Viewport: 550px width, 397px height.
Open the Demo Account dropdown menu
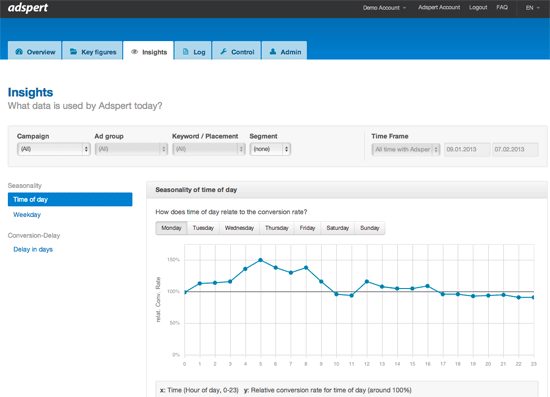(x=384, y=8)
